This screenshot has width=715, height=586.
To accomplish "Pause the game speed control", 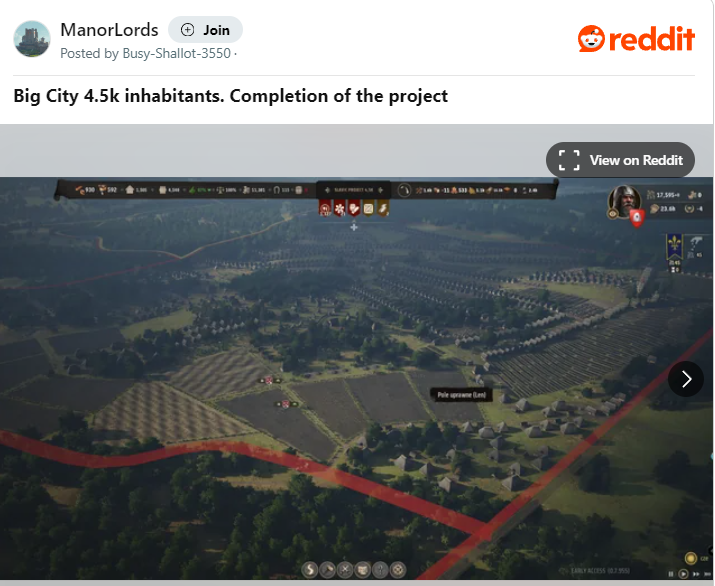I will (x=671, y=574).
